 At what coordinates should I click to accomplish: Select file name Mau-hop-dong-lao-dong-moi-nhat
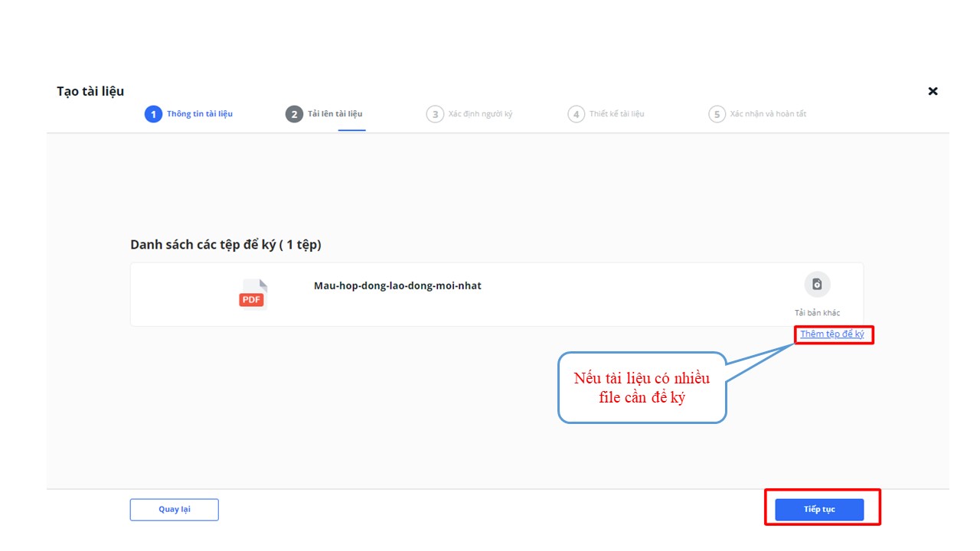pos(397,286)
